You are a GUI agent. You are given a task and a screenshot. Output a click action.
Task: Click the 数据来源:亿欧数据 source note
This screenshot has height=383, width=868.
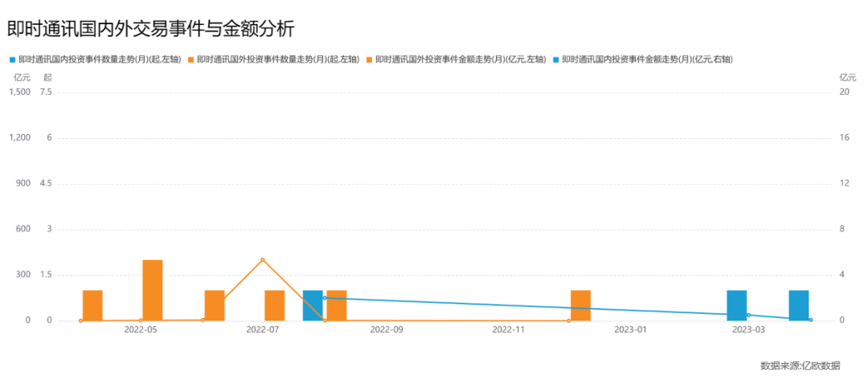tap(800, 365)
